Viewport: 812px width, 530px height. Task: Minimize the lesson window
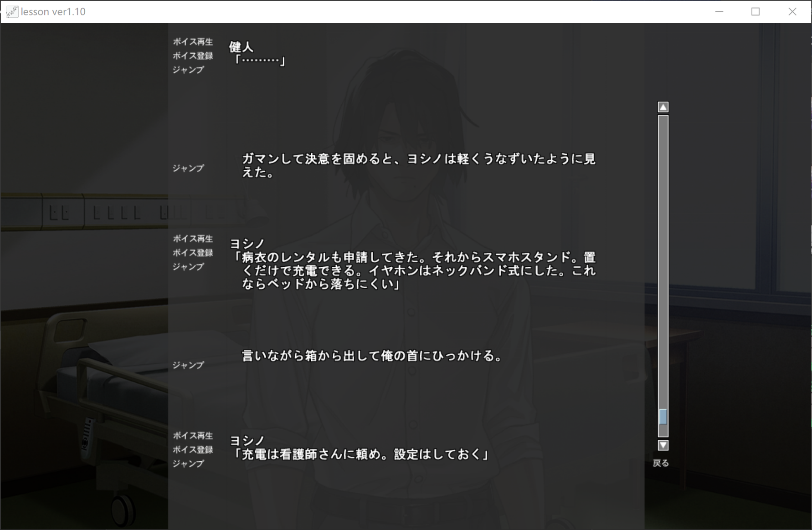click(x=719, y=12)
